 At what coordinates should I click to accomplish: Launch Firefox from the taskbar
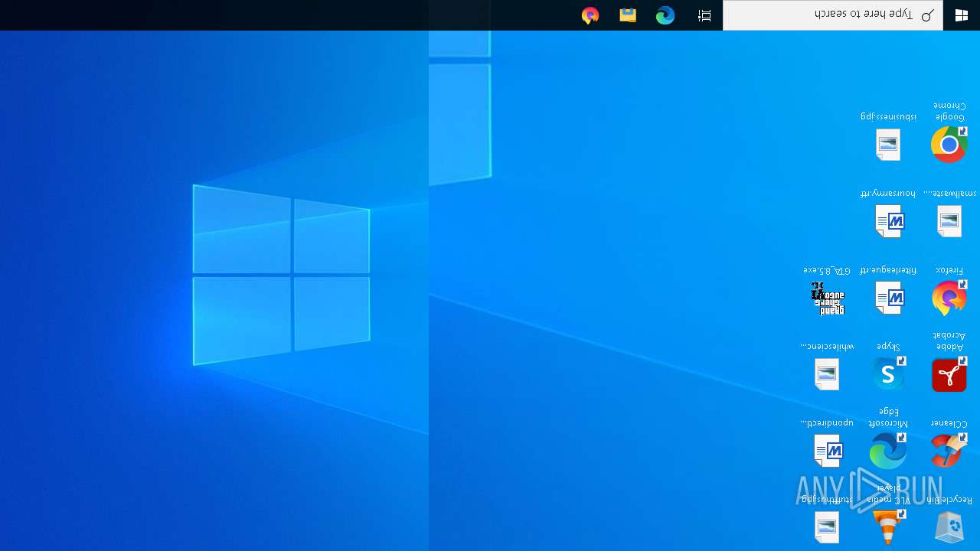point(590,15)
